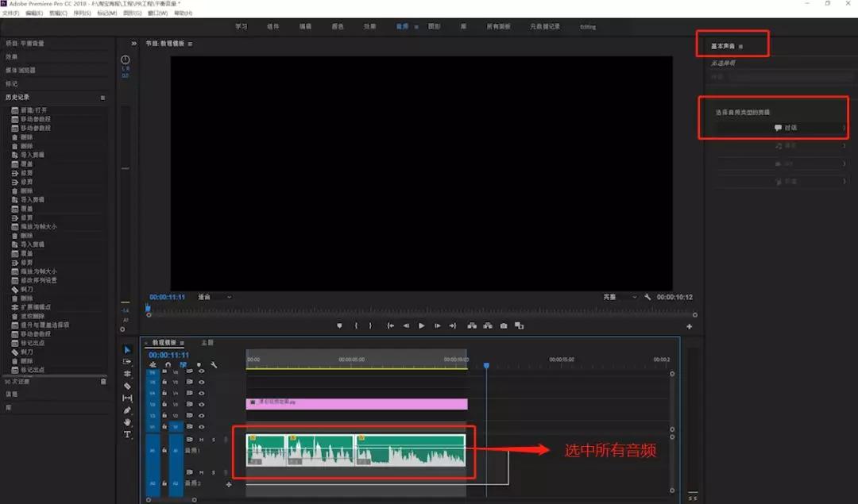The width and height of the screenshot is (858, 504).
Task: Toggle eye visibility for track V2
Action: point(201,415)
